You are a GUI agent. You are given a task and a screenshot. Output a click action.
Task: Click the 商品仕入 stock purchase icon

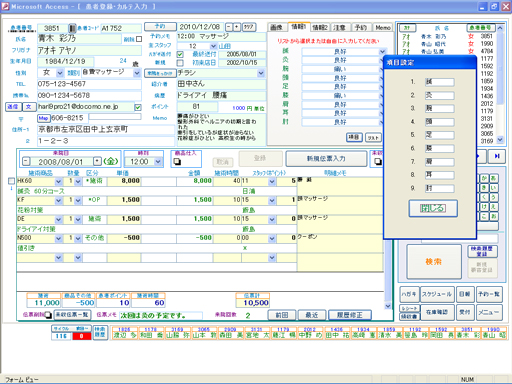point(177,162)
